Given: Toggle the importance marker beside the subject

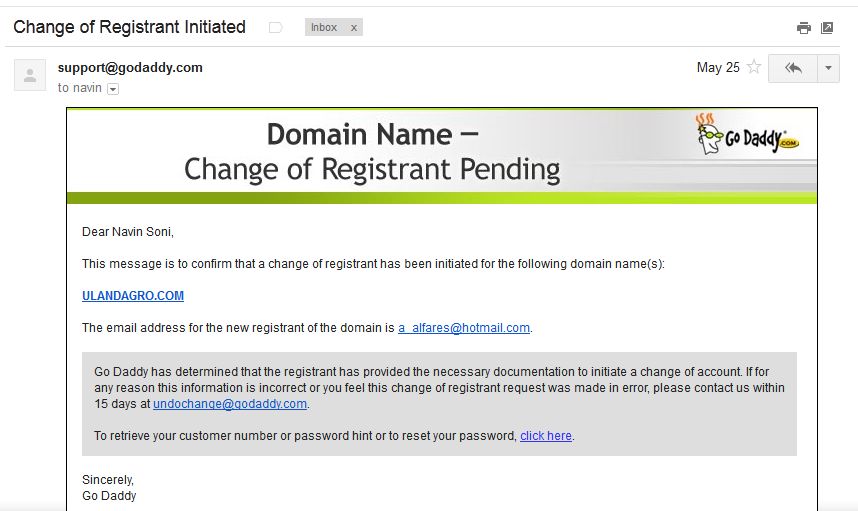Looking at the screenshot, I should pos(275,28).
